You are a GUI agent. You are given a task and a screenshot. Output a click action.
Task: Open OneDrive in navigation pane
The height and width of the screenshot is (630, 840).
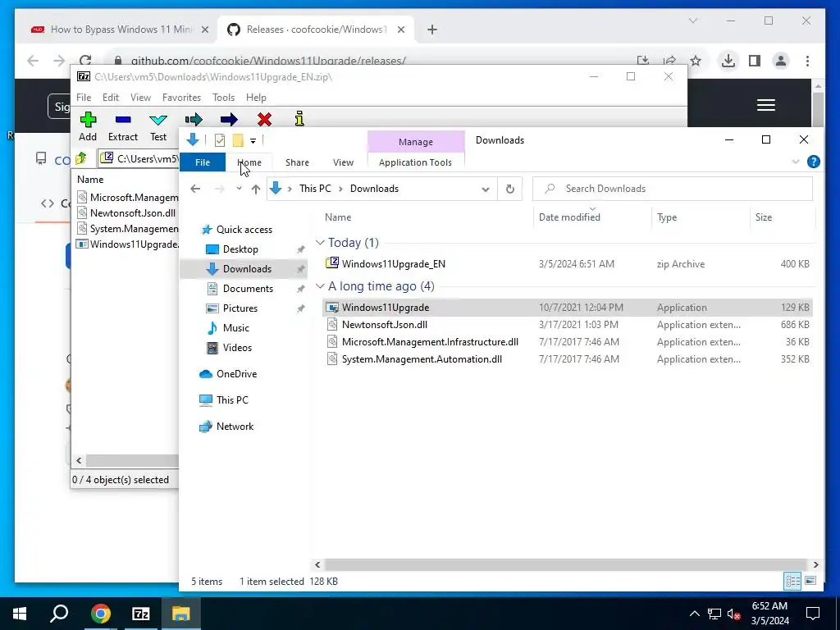(236, 374)
